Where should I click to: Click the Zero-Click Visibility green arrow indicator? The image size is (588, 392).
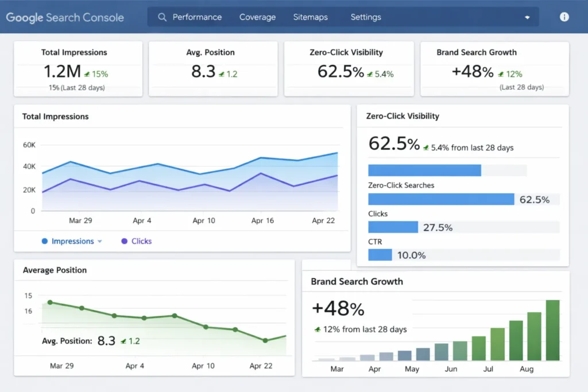[370, 73]
